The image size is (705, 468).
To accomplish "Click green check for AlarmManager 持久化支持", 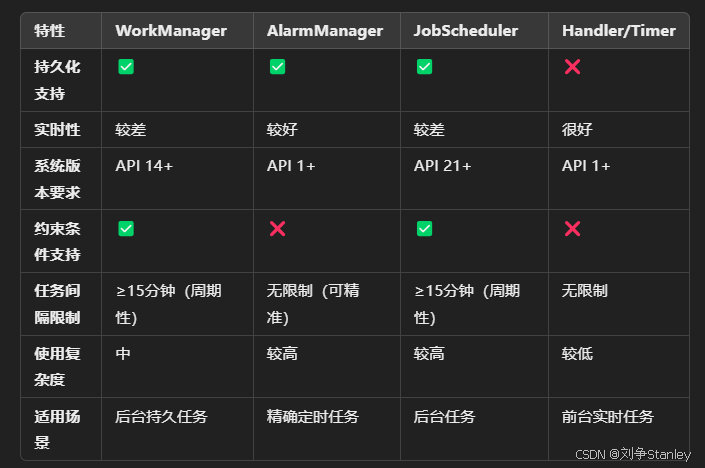I will point(277,67).
